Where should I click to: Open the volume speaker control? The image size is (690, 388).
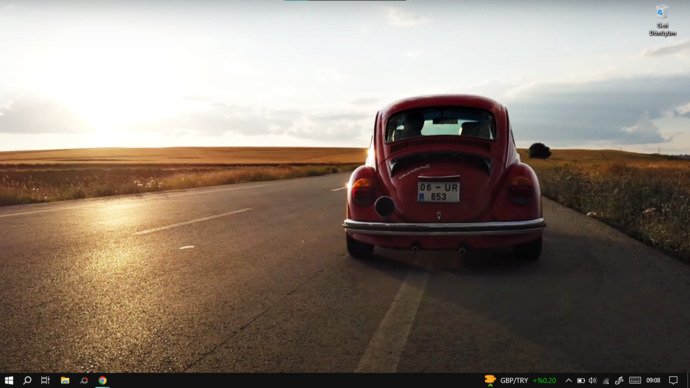(593, 381)
